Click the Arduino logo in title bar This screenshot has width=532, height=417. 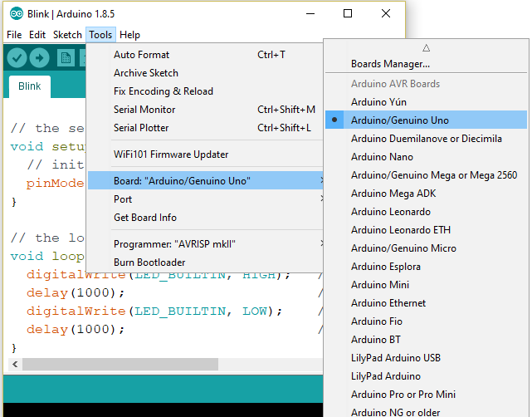pyautogui.click(x=17, y=13)
